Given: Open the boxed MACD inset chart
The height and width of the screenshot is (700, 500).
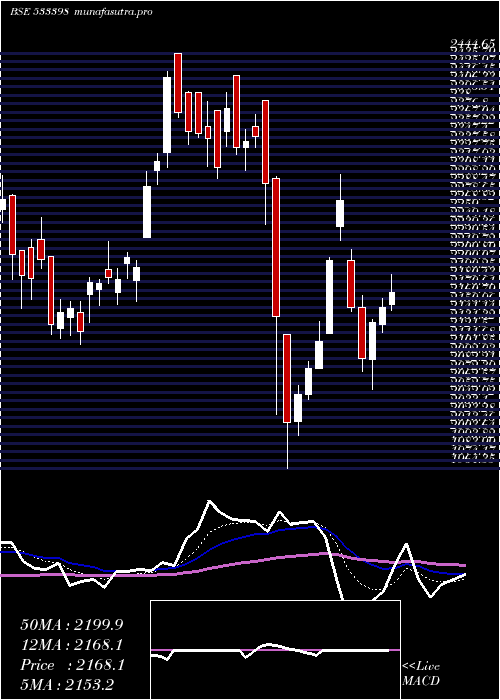Looking at the screenshot, I should (275, 650).
